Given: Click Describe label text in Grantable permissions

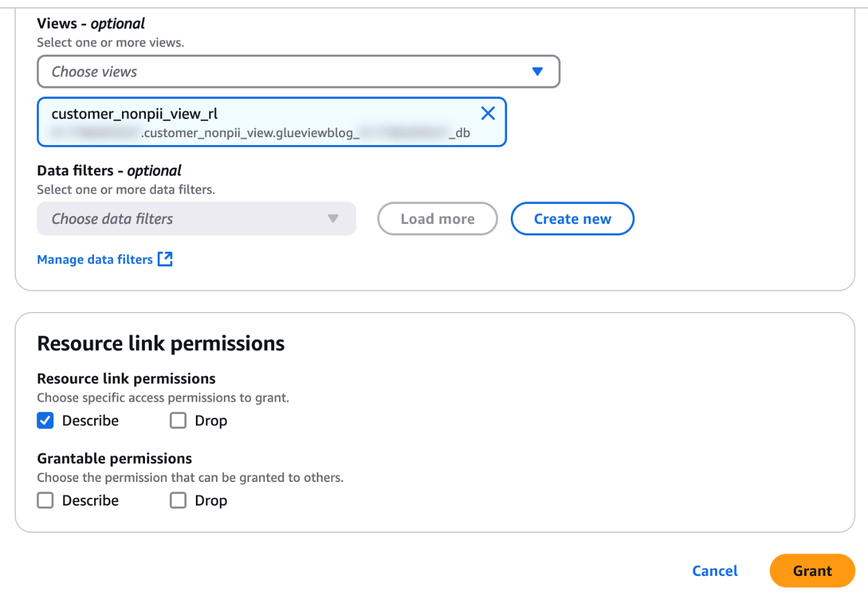Looking at the screenshot, I should click(x=90, y=500).
